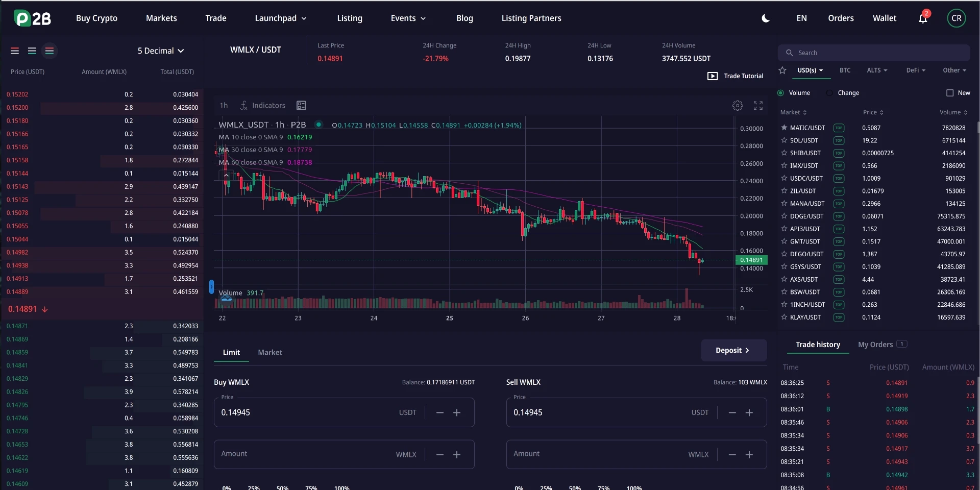The height and width of the screenshot is (490, 980).
Task: Open chart layout template icon
Action: (x=302, y=105)
